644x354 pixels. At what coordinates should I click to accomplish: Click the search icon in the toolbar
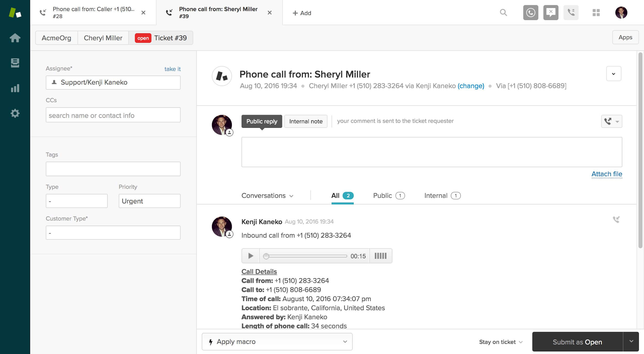pyautogui.click(x=504, y=12)
